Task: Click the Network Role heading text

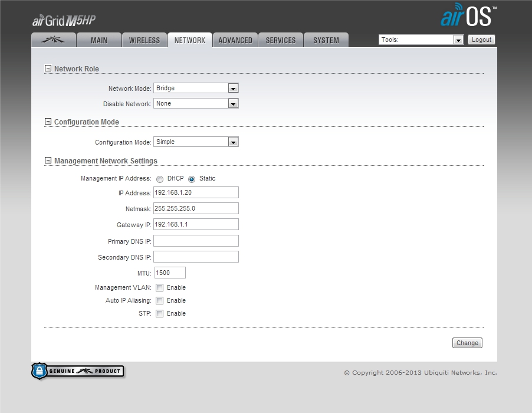Action: [x=77, y=69]
